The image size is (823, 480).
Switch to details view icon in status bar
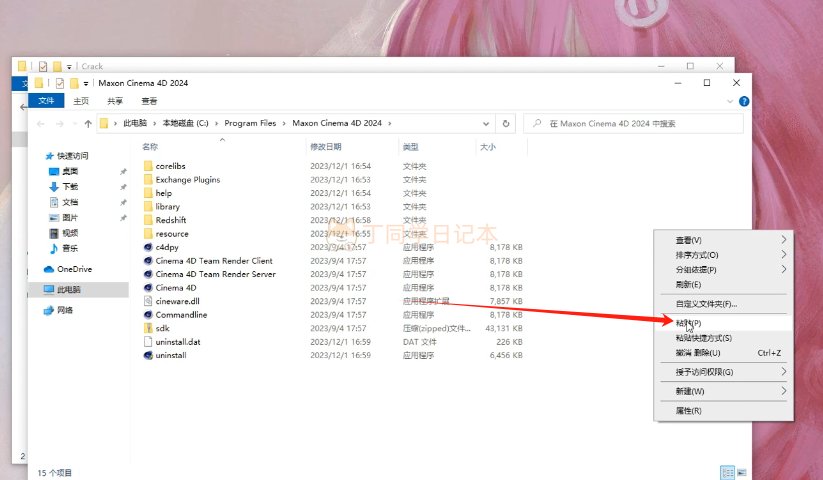[x=727, y=473]
